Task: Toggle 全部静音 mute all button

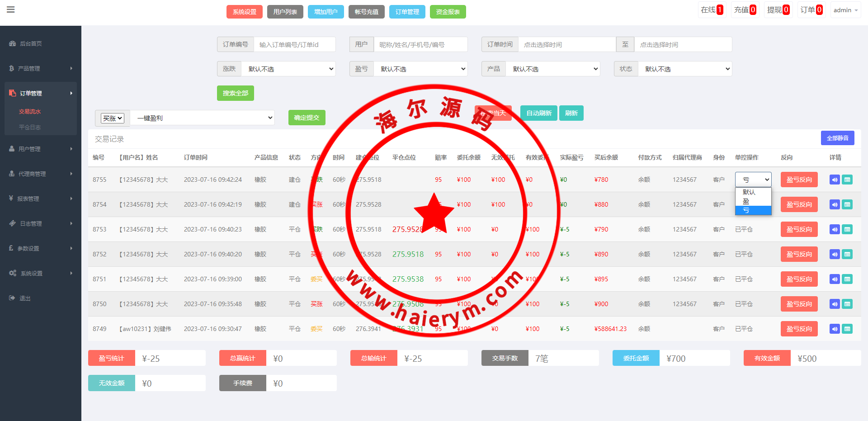Action: (x=837, y=138)
